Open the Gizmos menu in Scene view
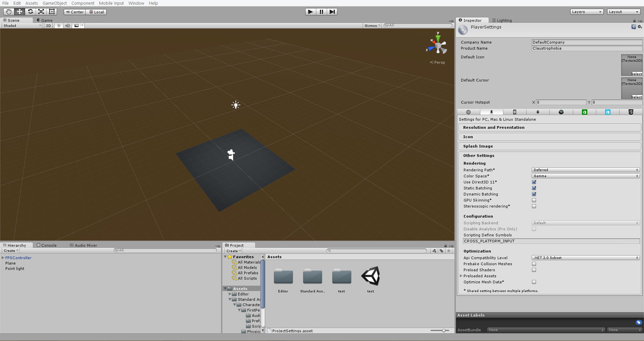The image size is (644, 341). (x=372, y=25)
